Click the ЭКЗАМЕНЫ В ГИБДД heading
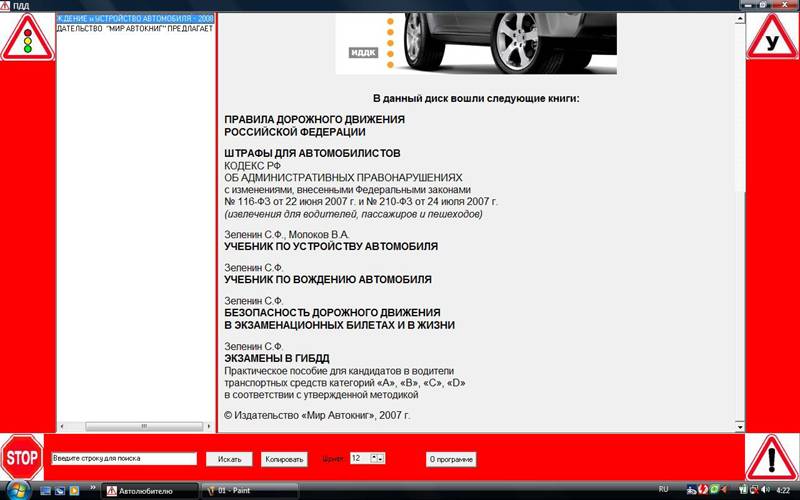 pyautogui.click(x=277, y=358)
